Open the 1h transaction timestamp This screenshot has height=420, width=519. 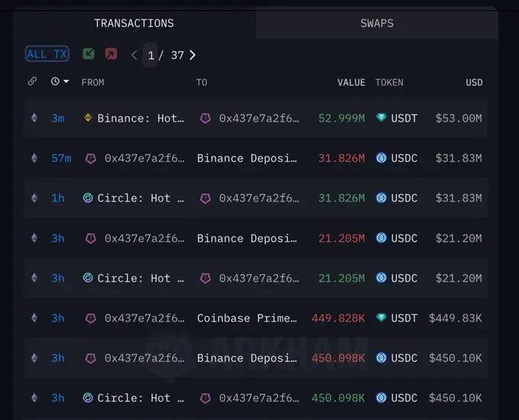point(58,198)
